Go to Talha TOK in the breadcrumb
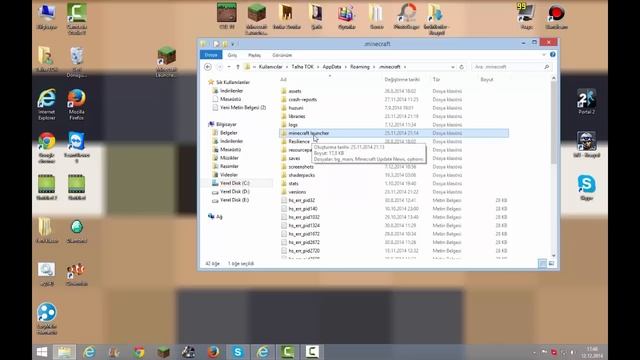Image resolution: width=640 pixels, height=360 pixels. point(302,67)
